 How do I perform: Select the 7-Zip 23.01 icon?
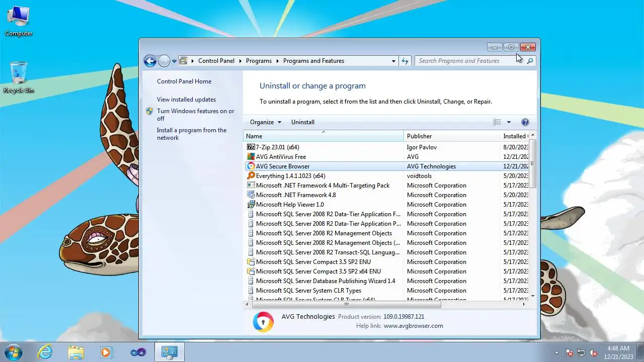(251, 147)
